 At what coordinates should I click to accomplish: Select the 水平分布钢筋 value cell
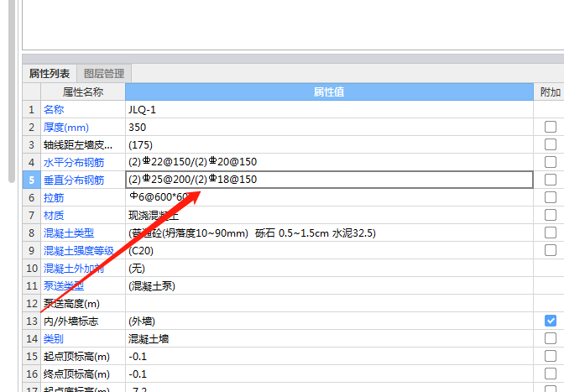tap(329, 162)
